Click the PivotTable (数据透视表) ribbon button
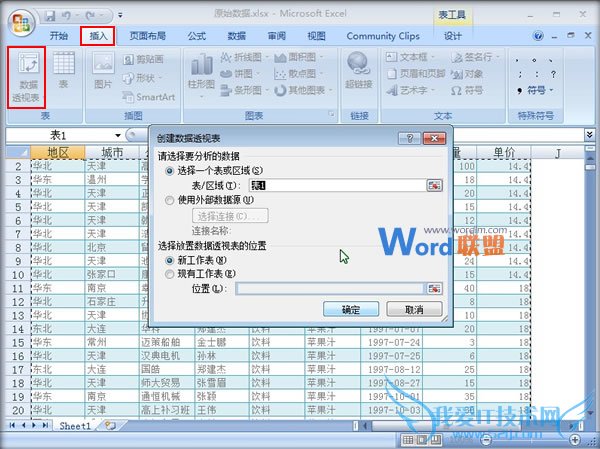The width and height of the screenshot is (600, 449). click(26, 78)
